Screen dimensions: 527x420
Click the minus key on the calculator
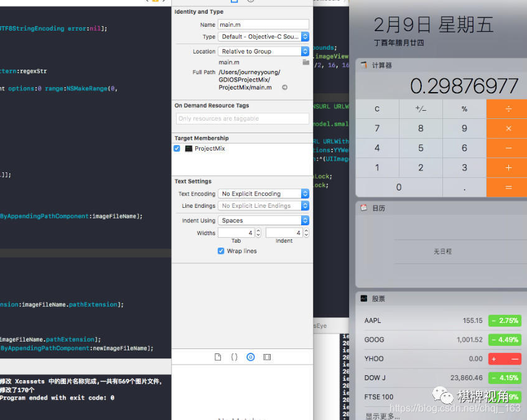(x=508, y=148)
